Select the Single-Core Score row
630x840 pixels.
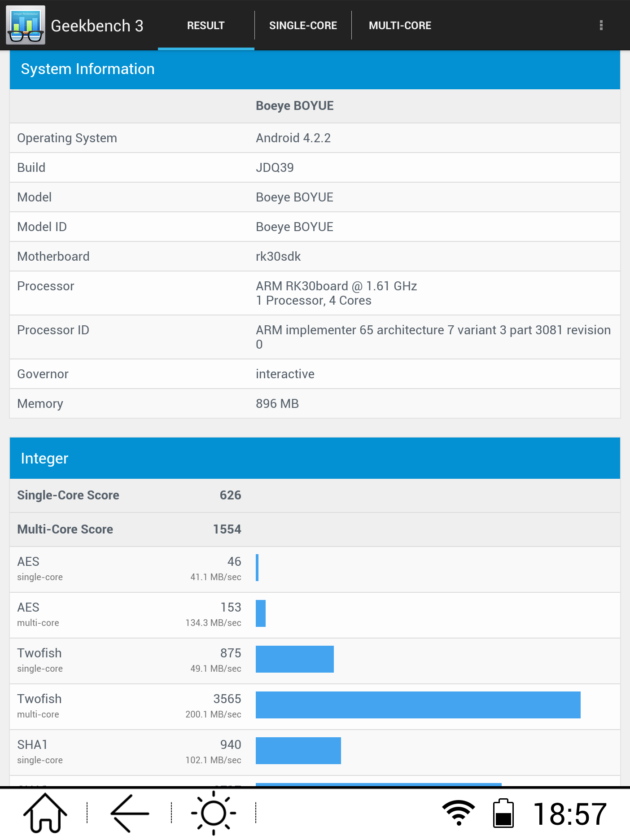pos(315,495)
